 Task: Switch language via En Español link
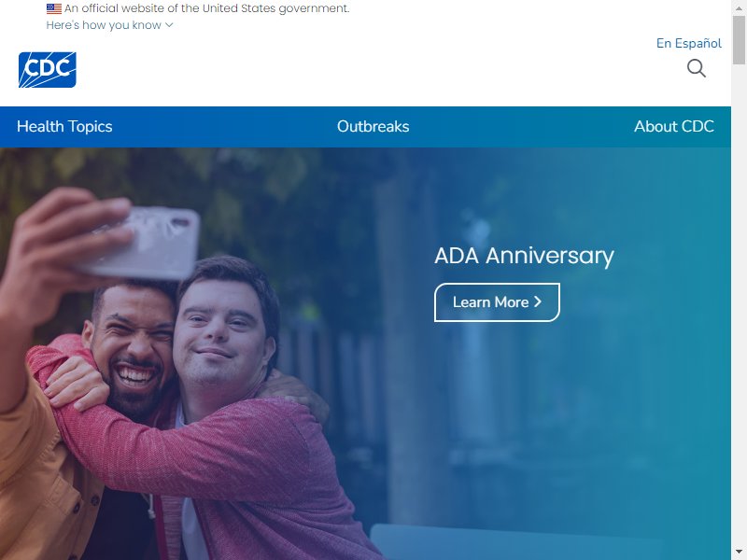[689, 43]
